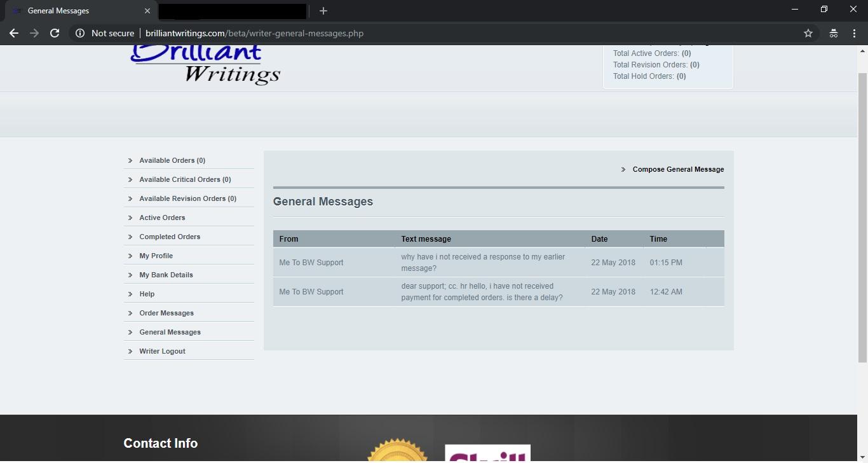Click the page's vertical scrollbar

click(862, 218)
